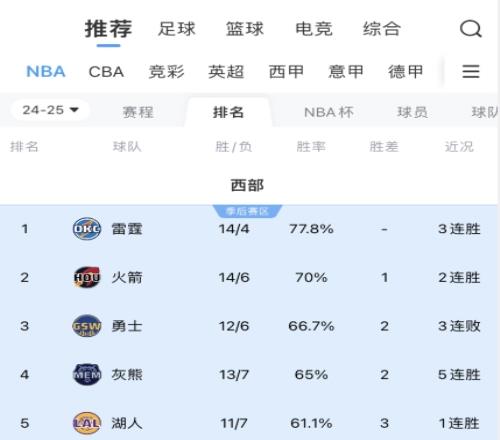Open the 电竞 top tab
Screen dimensions: 500x440
[314, 29]
